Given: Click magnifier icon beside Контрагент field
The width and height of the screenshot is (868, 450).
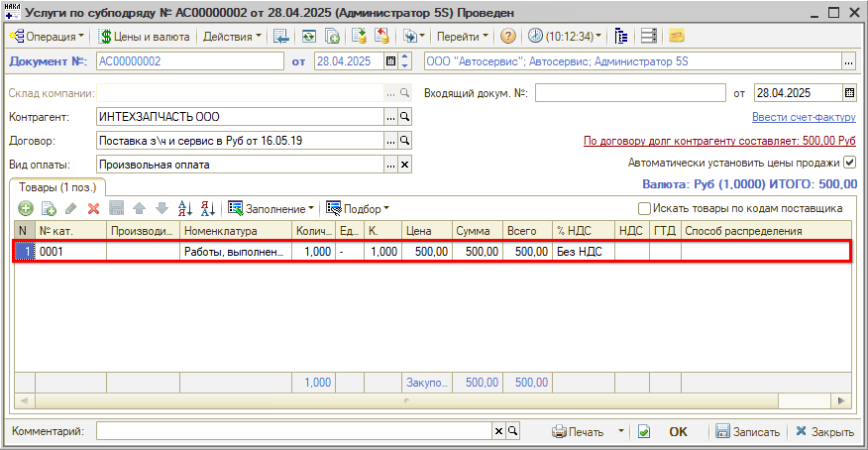Looking at the screenshot, I should point(404,117).
